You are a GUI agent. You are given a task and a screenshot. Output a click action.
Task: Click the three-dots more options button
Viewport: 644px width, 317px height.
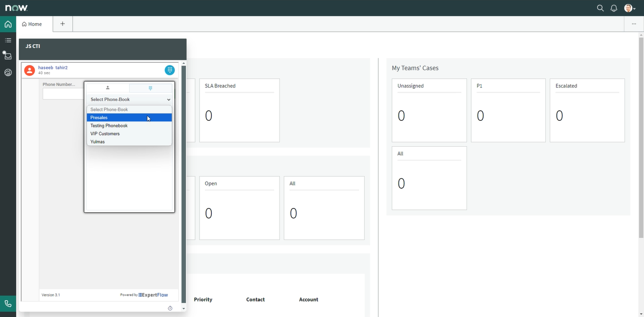tap(633, 24)
